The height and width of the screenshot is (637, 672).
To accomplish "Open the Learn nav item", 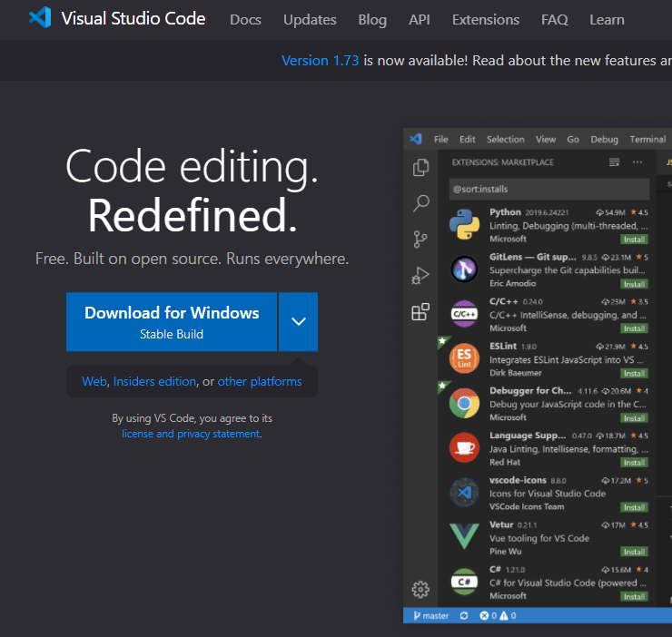I will [x=607, y=20].
